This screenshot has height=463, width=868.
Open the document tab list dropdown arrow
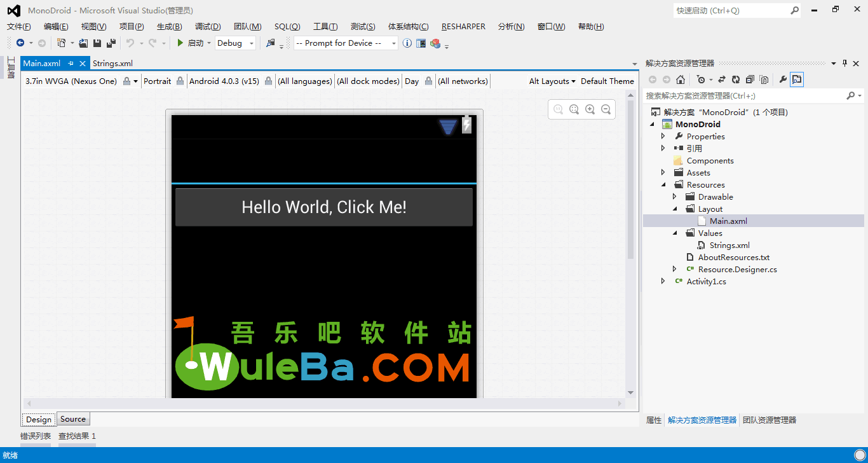click(x=634, y=64)
